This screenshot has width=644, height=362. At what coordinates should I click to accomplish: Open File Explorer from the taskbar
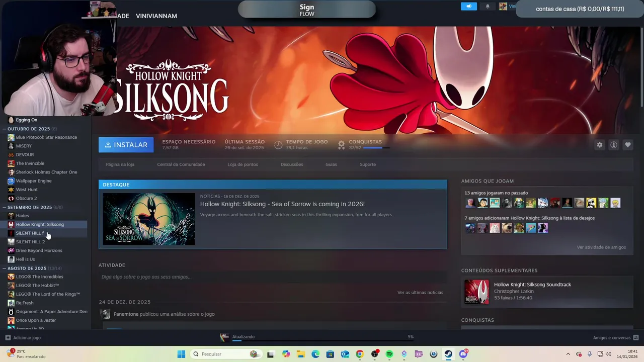300,354
